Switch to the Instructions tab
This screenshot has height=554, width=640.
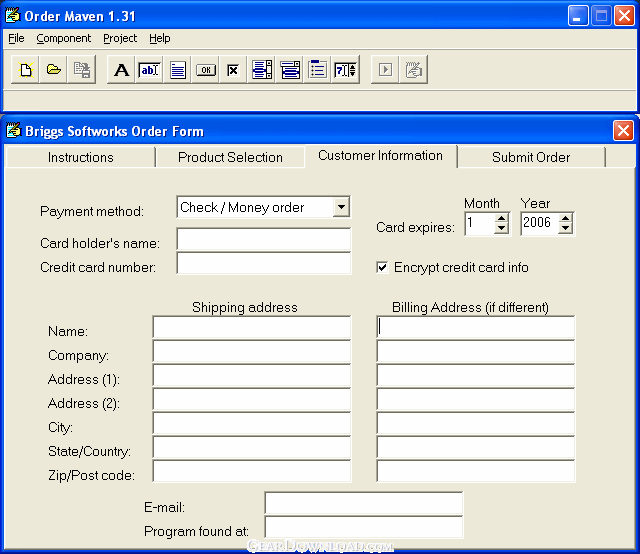tap(81, 157)
